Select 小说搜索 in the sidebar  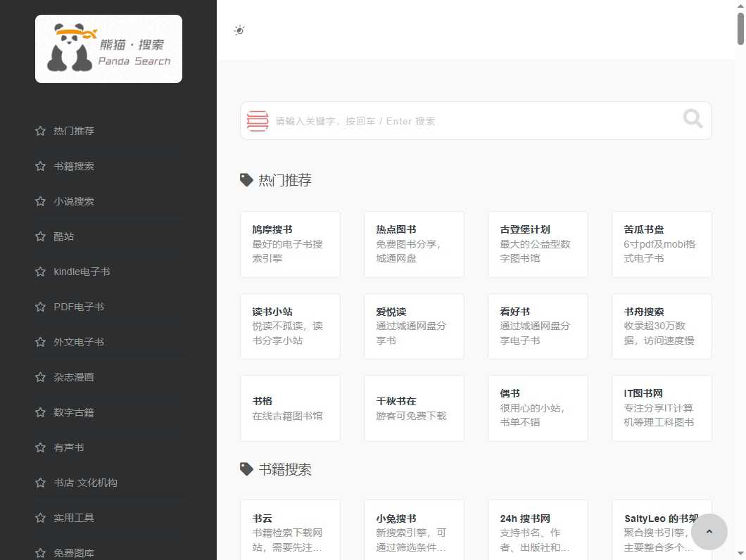tap(74, 201)
